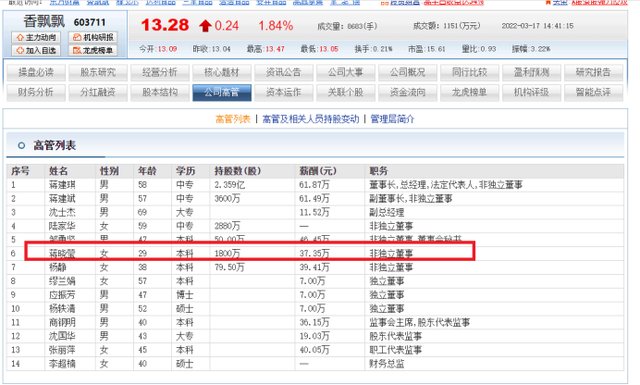Screen dimensions: 640x385
Task: Select the 财务分析 tab
Action: click(x=36, y=93)
